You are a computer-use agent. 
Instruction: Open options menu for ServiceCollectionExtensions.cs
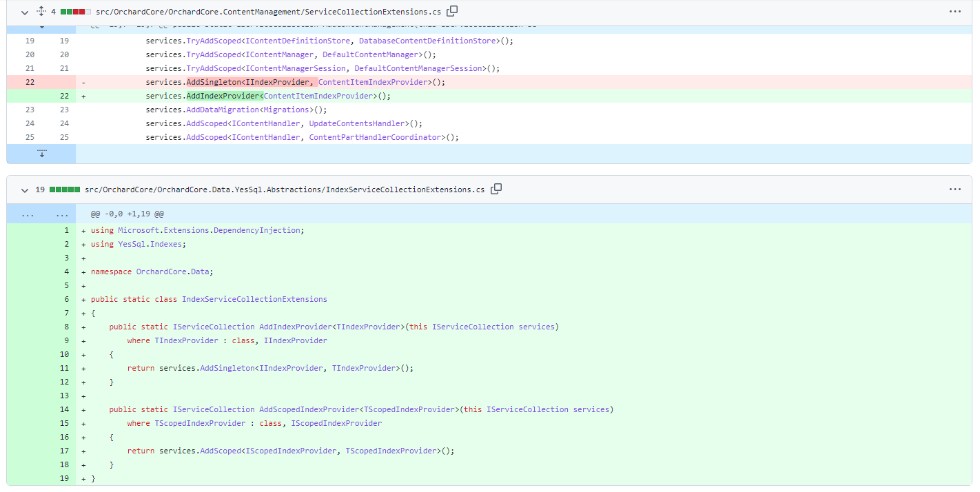point(955,12)
